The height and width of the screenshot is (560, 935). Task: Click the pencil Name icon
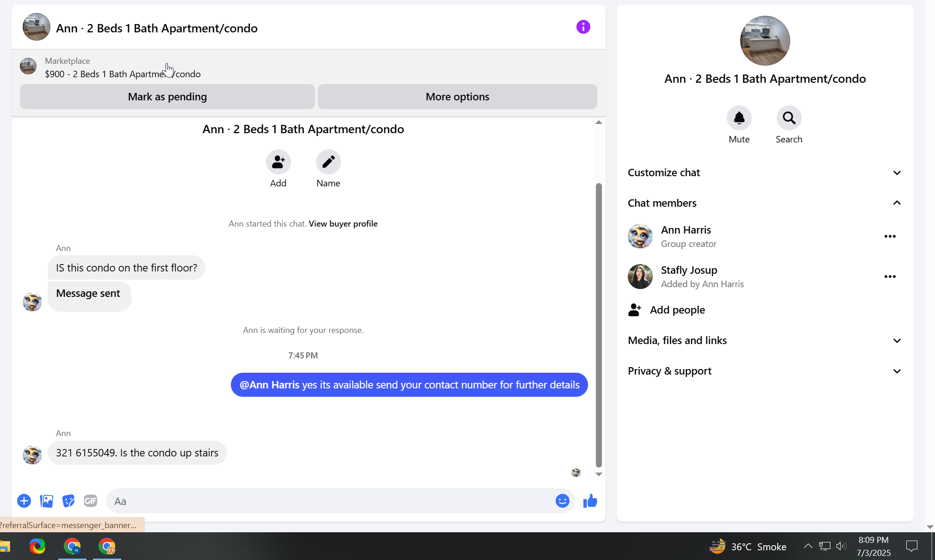coord(328,162)
